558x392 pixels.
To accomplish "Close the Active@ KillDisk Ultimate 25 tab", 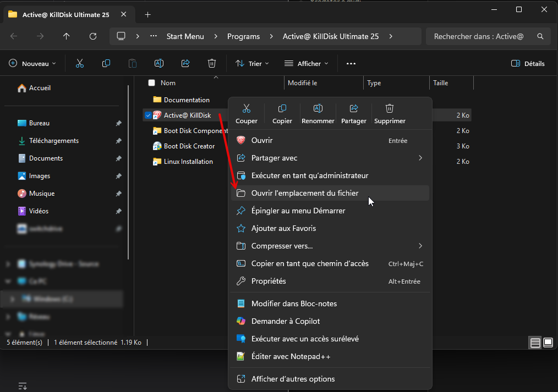I will (123, 14).
